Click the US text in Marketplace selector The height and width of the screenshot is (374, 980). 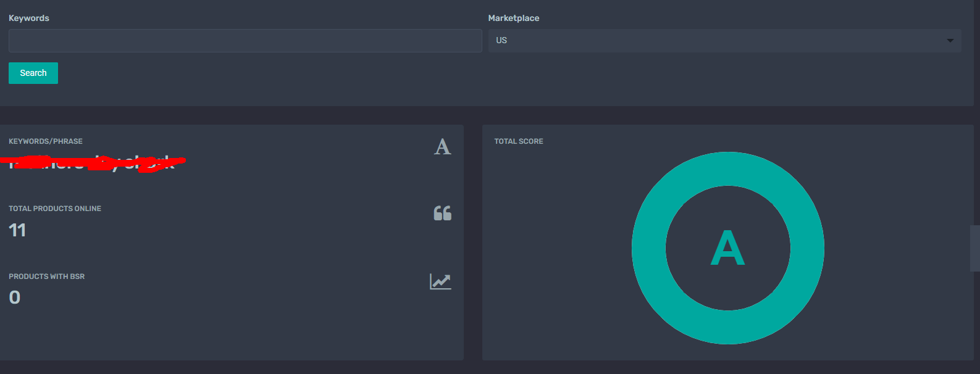coord(501,41)
